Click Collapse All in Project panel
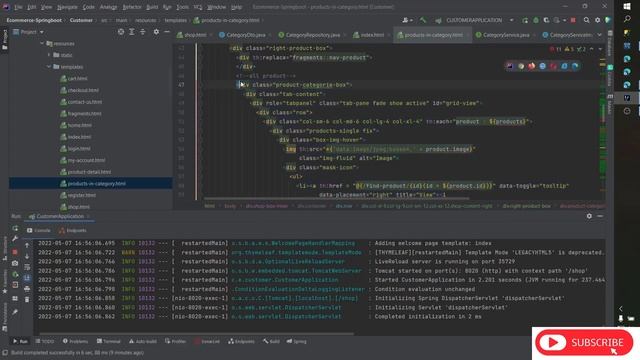Viewport: 640px width, 360px height. coord(143,32)
